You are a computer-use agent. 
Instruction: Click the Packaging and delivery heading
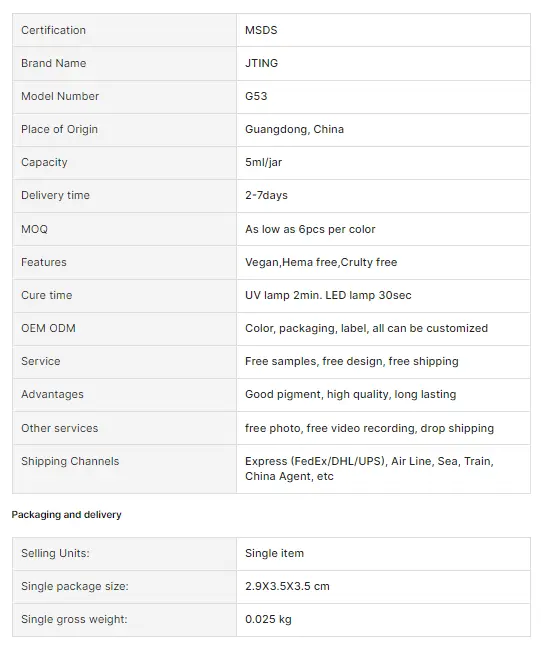66,515
